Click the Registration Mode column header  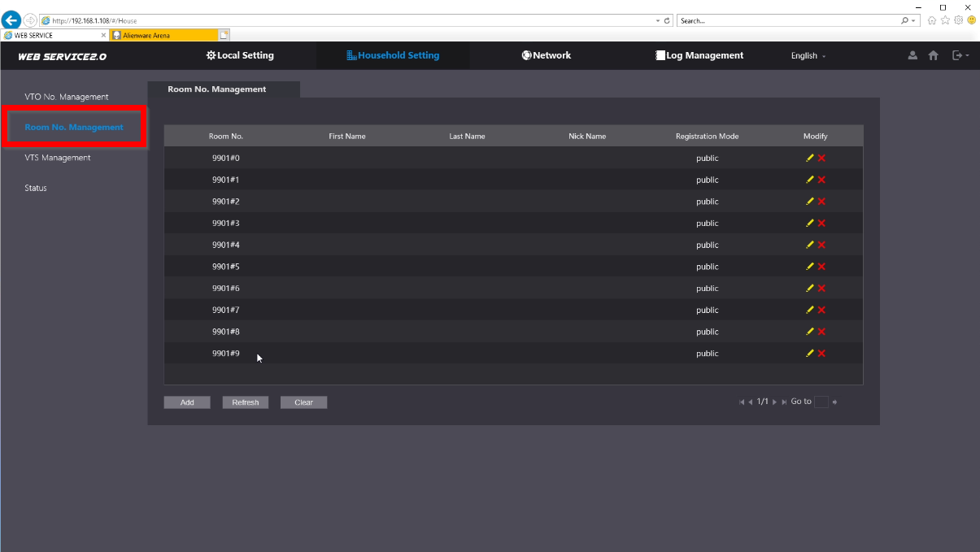pos(708,136)
